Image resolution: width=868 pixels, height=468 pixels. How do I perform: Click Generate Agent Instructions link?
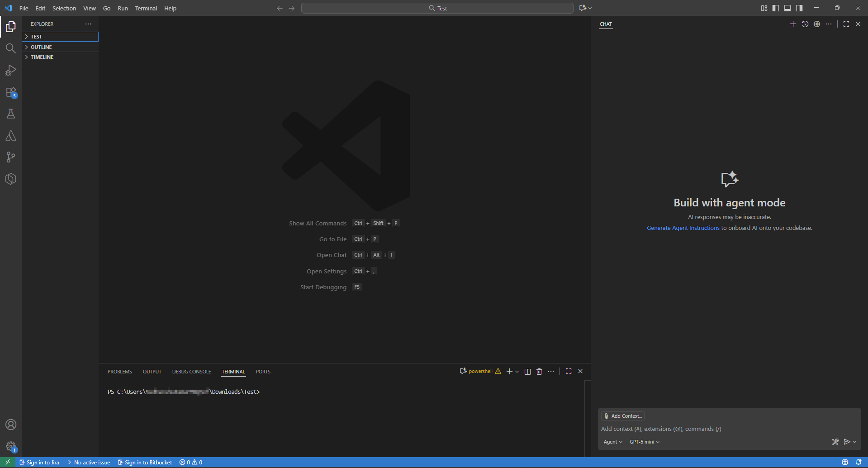tap(683, 228)
